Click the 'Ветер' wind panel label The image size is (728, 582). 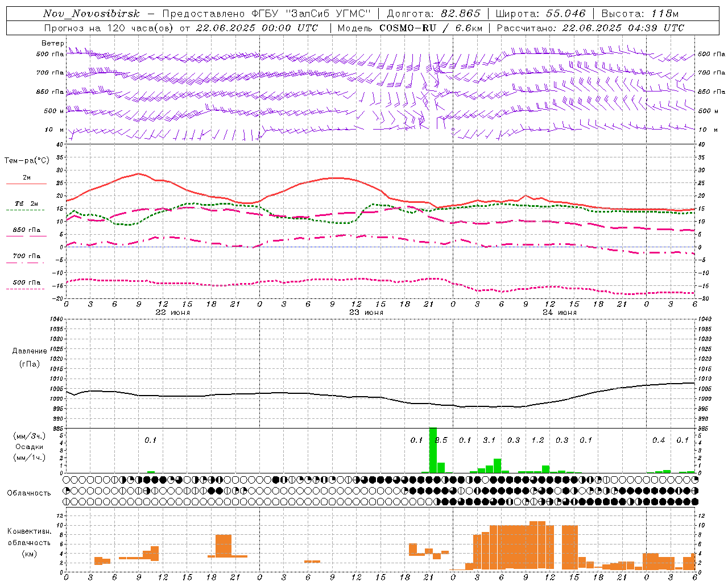coord(52,43)
